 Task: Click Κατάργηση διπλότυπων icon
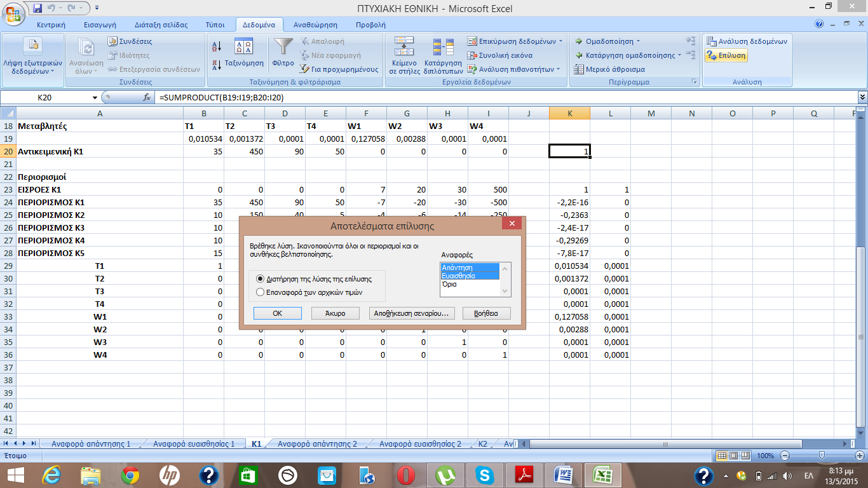(x=443, y=46)
